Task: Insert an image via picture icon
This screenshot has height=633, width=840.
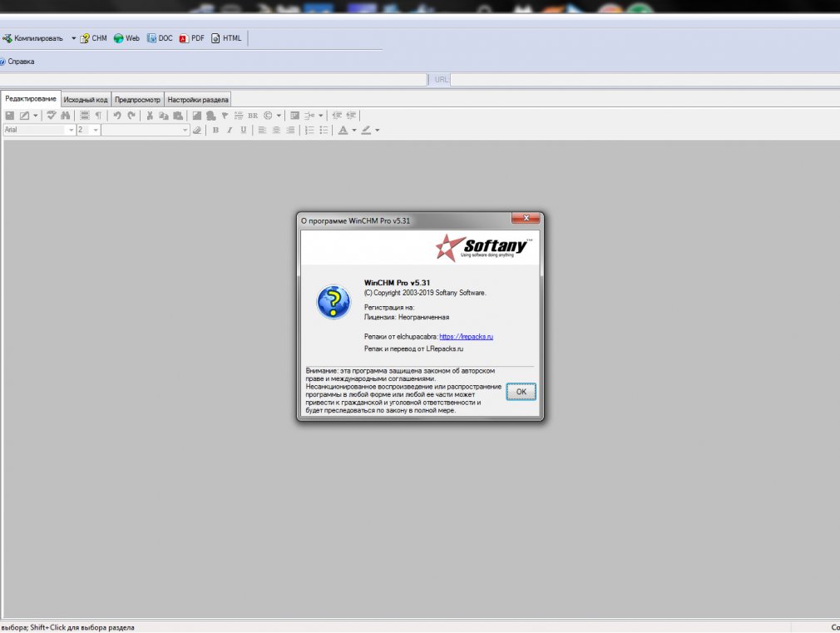Action: [x=196, y=116]
